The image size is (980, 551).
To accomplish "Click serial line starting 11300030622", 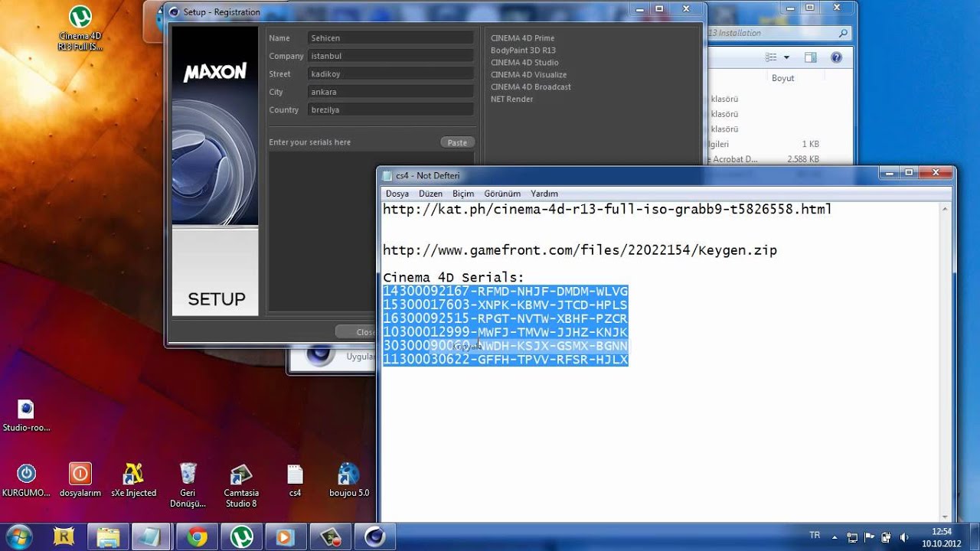I will coord(505,360).
